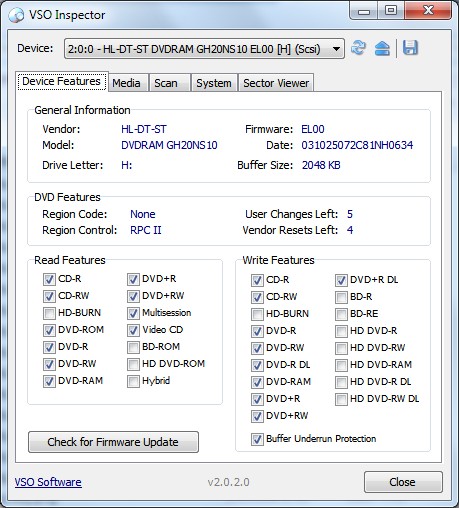Image resolution: width=459 pixels, height=508 pixels.
Task: Toggle Write Features DVD+RW checkbox
Action: (x=257, y=416)
